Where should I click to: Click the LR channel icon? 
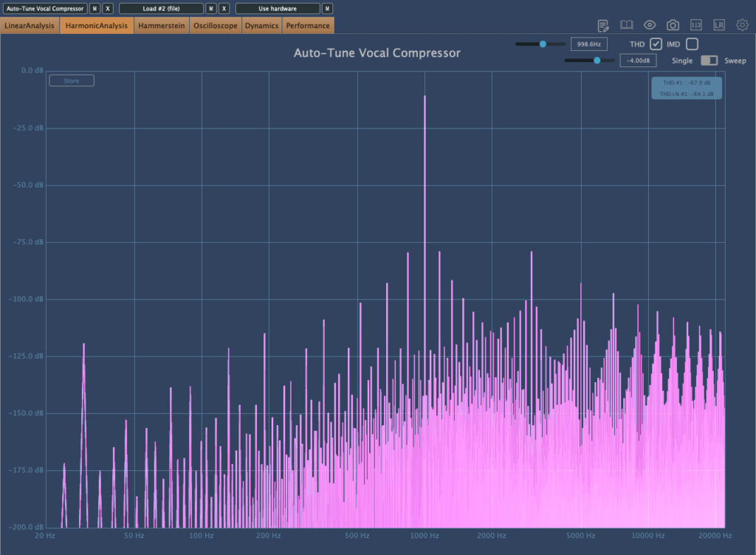[x=719, y=25]
